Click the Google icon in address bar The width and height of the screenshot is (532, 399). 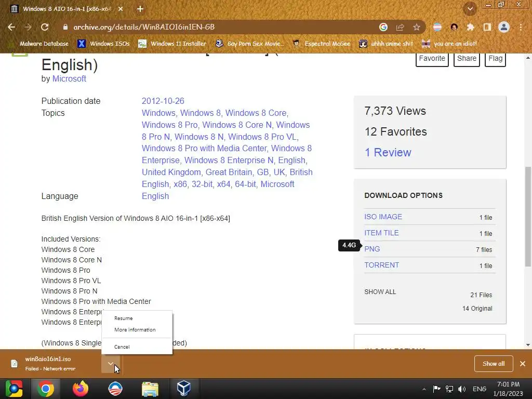(x=383, y=27)
